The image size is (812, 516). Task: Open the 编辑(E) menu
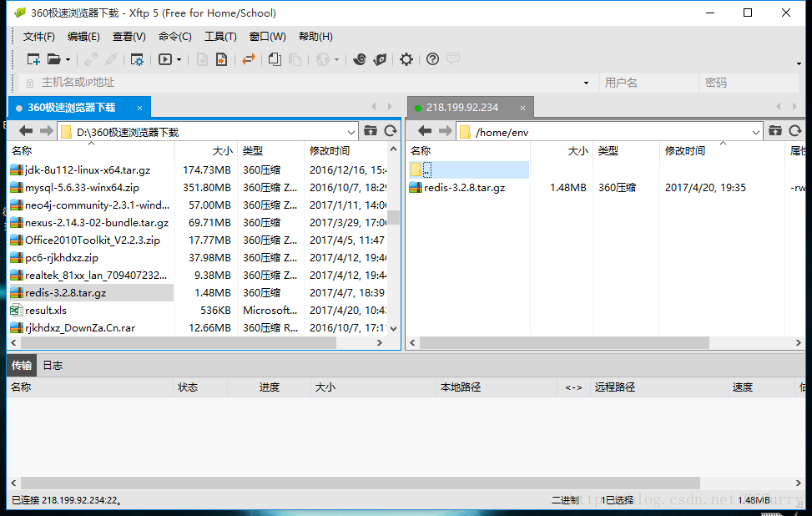click(83, 37)
